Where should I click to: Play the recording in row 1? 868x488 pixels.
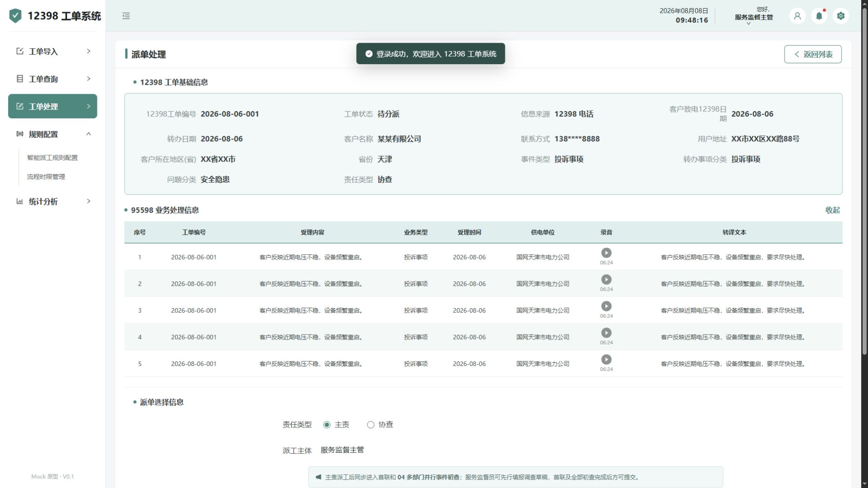606,253
